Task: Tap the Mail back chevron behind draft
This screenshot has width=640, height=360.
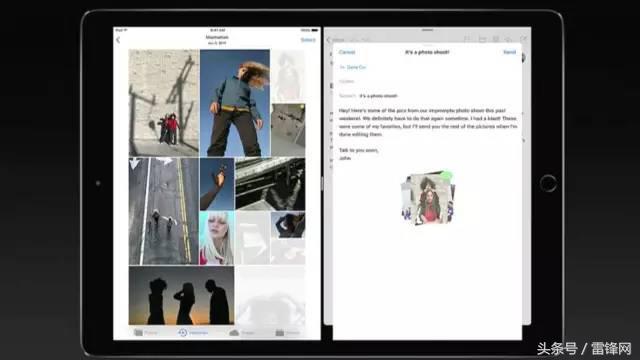Action: click(x=329, y=40)
